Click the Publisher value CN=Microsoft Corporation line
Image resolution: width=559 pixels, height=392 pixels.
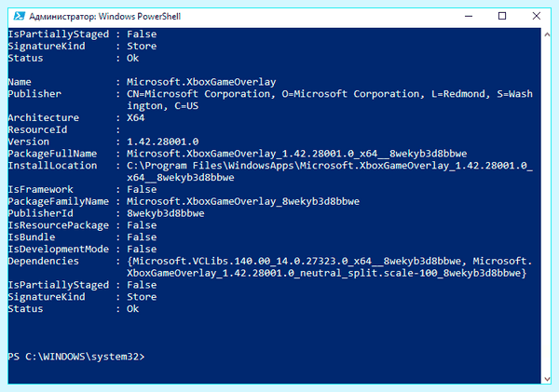pyautogui.click(x=330, y=94)
